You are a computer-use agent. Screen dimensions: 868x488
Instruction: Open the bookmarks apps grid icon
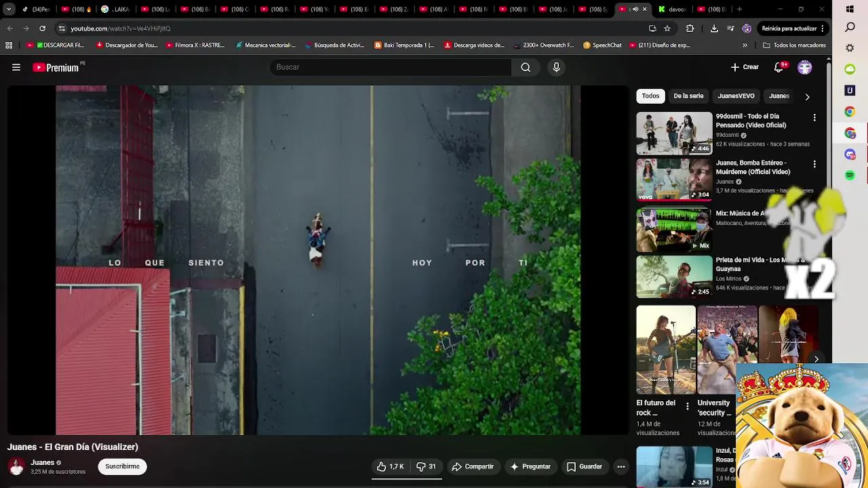coord(9,45)
